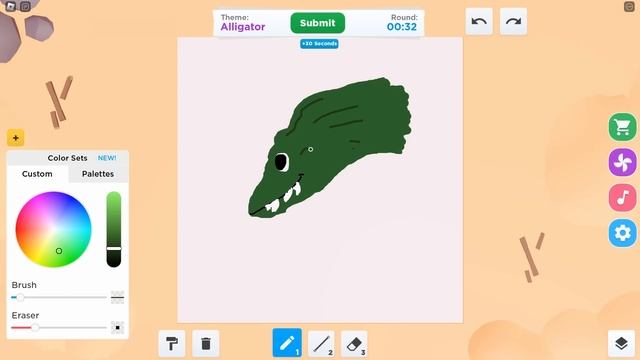The height and width of the screenshot is (360, 640).
Task: Open the chat icon beside Roblox logo
Action: click(x=25, y=7)
